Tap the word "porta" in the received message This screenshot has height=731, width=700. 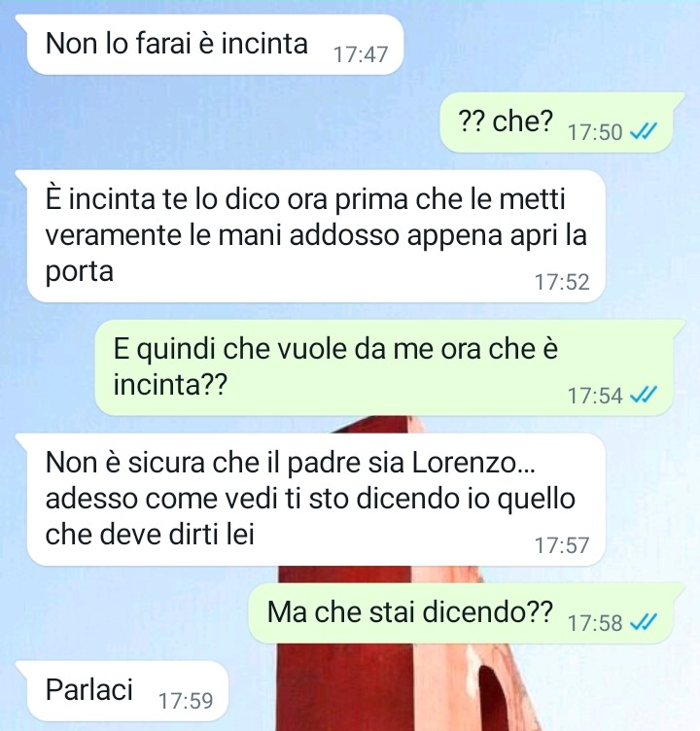[80, 273]
